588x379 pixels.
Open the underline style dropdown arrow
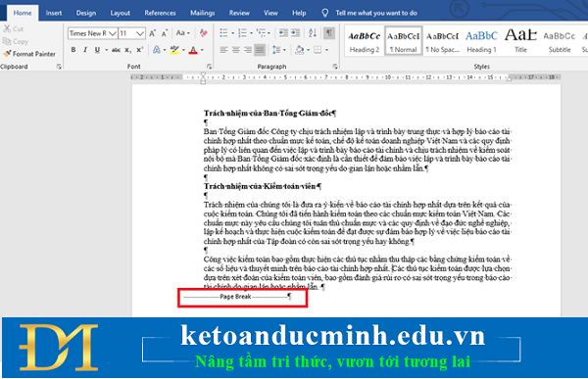coord(107,50)
